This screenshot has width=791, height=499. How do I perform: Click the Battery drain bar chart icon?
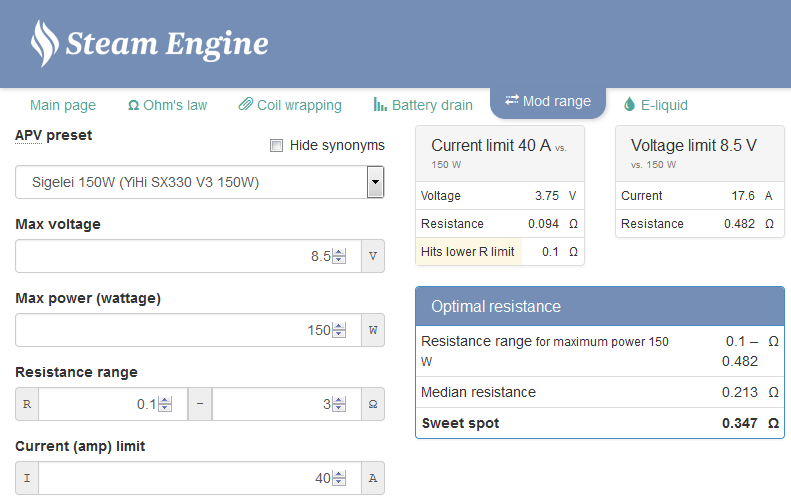(x=380, y=105)
